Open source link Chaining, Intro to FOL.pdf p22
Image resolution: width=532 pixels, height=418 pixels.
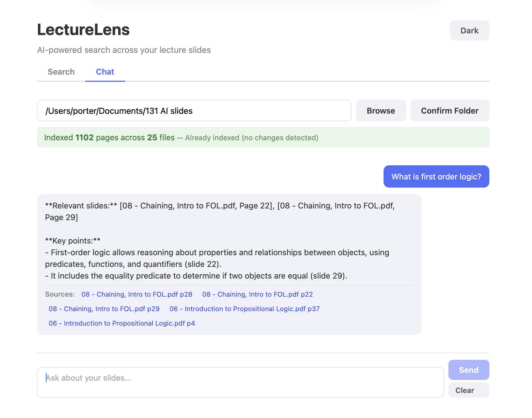coord(257,294)
